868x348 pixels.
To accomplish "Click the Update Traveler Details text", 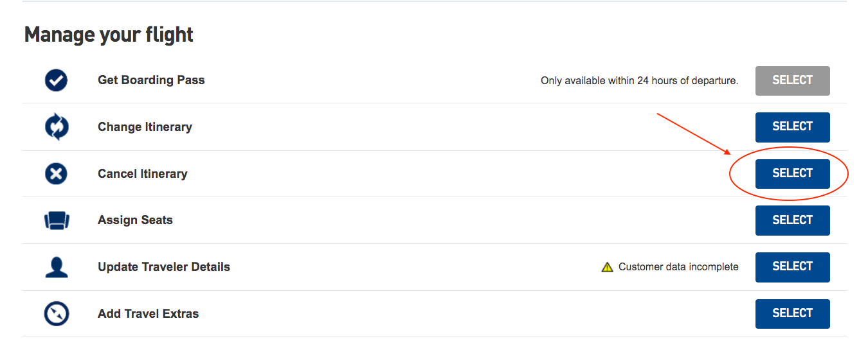I will coord(164,267).
